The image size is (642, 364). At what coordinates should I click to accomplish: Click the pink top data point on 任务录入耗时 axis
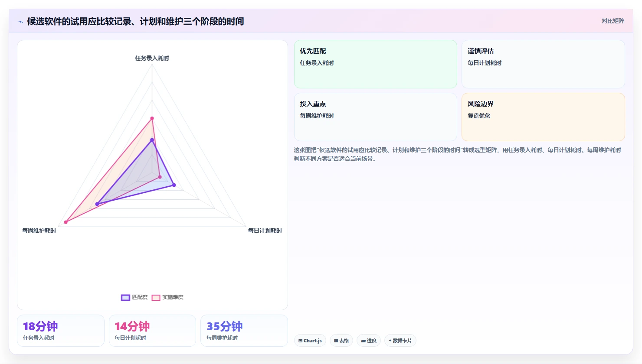tap(152, 118)
